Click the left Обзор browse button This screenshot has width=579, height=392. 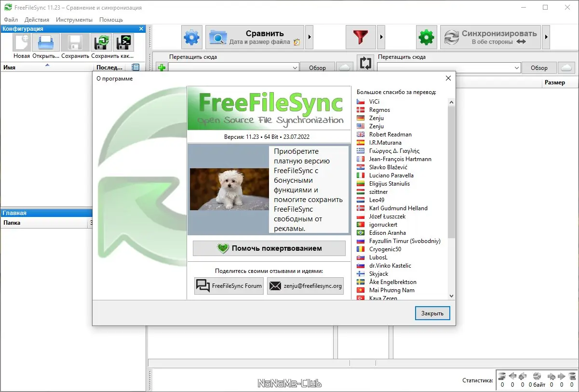pos(317,68)
